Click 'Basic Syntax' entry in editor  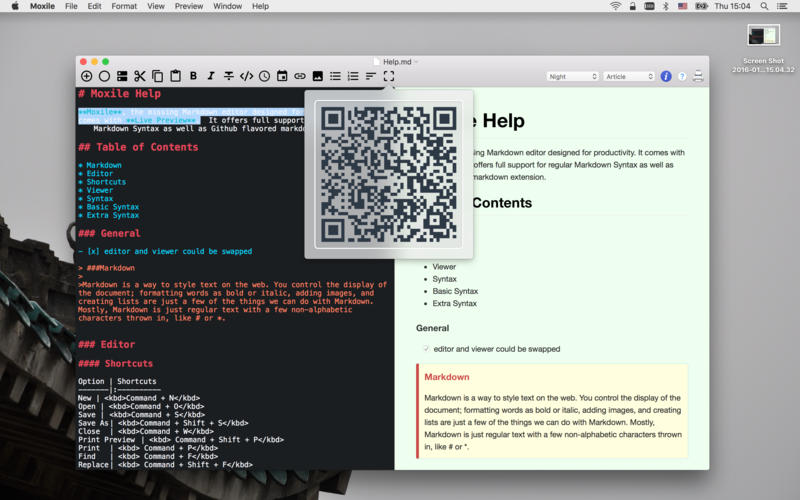[x=113, y=207]
